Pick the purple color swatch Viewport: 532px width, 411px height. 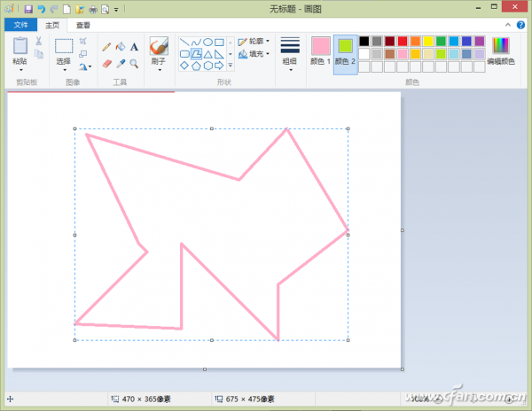(x=480, y=42)
